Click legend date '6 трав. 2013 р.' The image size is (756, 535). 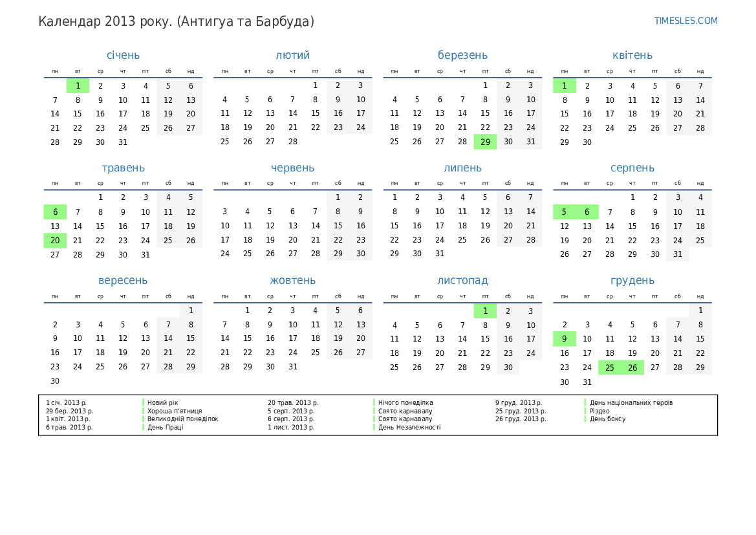point(69,427)
